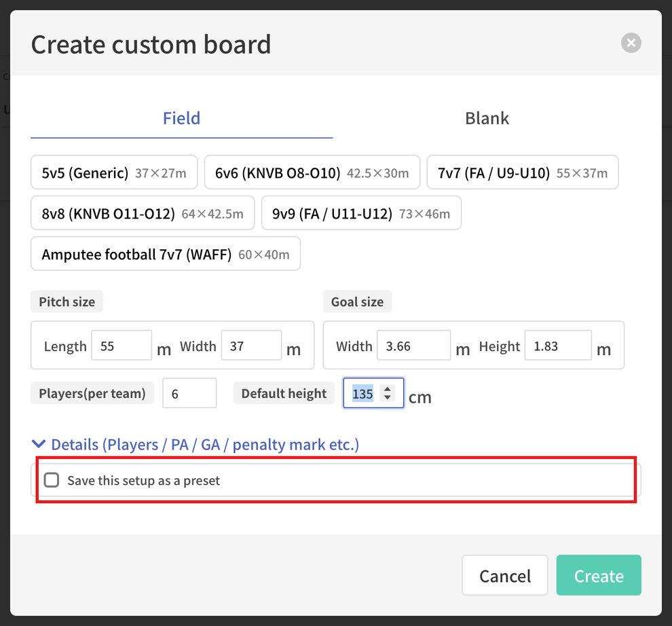The width and height of the screenshot is (672, 626).
Task: Focus the goal Height input field
Action: (x=558, y=346)
